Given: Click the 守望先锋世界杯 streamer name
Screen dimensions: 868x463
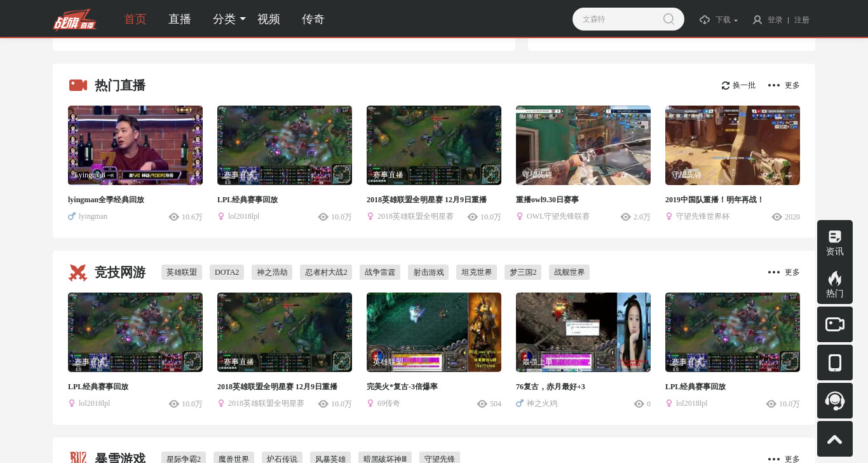Looking at the screenshot, I should tap(703, 216).
